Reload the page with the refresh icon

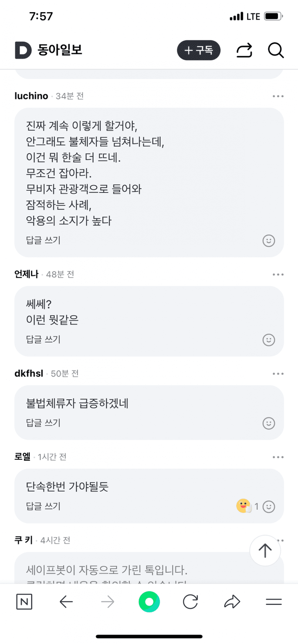(x=190, y=602)
